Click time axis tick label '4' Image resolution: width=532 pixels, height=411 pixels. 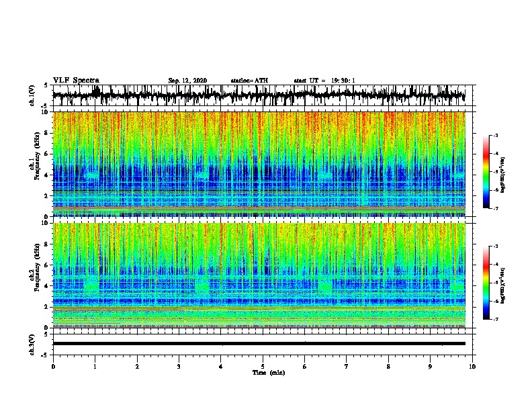pyautogui.click(x=221, y=367)
